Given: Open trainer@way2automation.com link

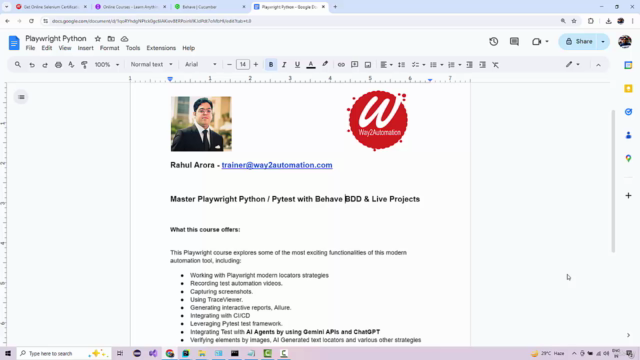Looking at the screenshot, I should tap(277, 165).
